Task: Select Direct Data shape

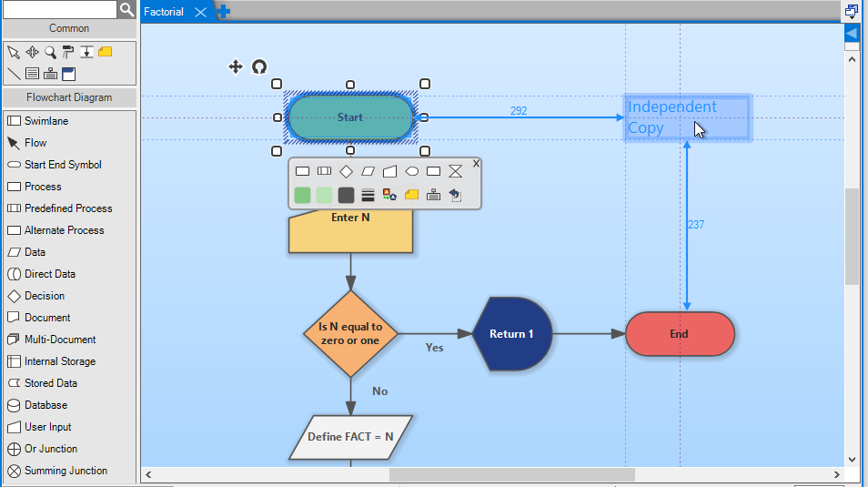Action: (69, 274)
